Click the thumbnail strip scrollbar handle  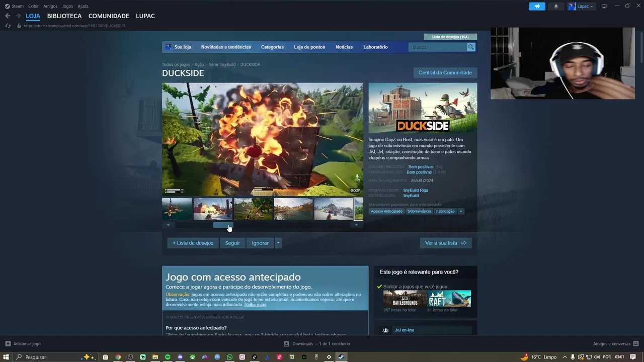[x=223, y=225]
